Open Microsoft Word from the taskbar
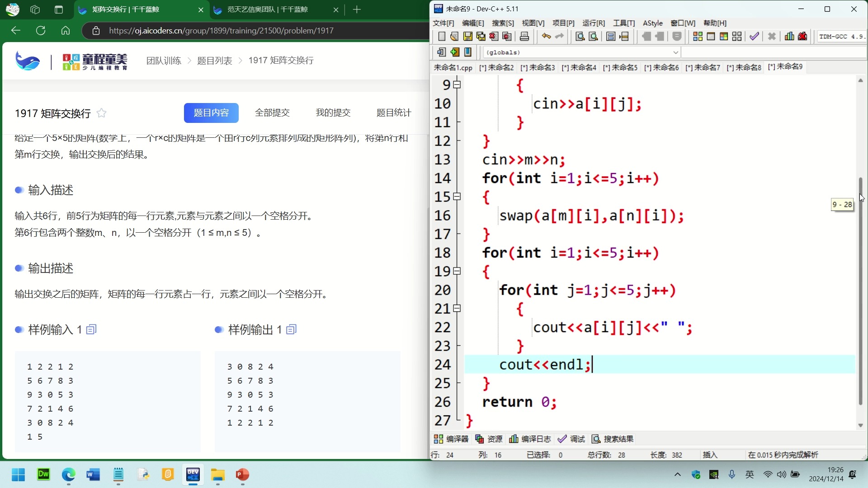The image size is (868, 488). tap(93, 474)
